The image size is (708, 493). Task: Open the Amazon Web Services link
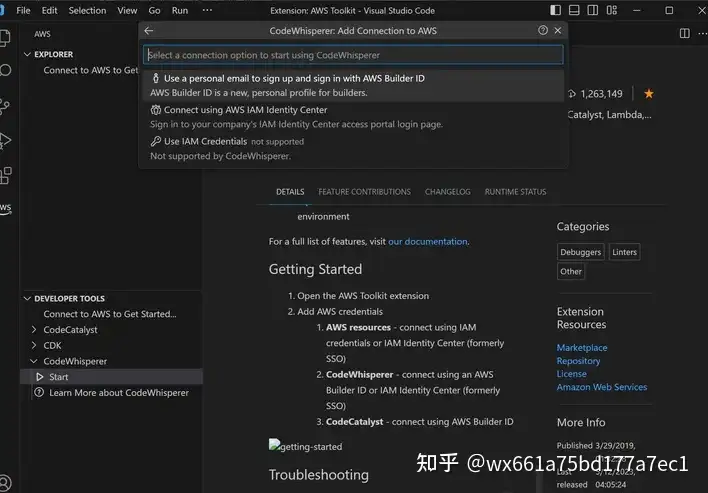coord(602,387)
